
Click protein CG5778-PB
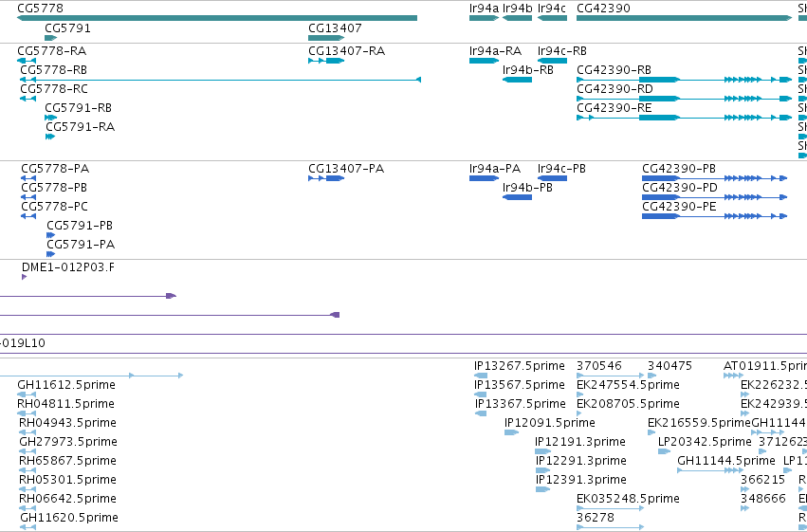(28, 197)
